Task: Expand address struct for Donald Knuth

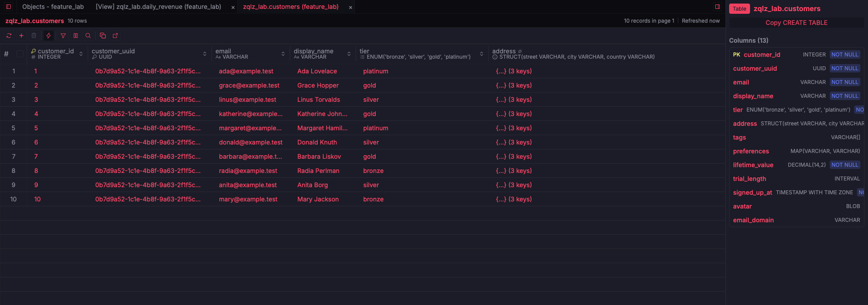Action: 514,142
